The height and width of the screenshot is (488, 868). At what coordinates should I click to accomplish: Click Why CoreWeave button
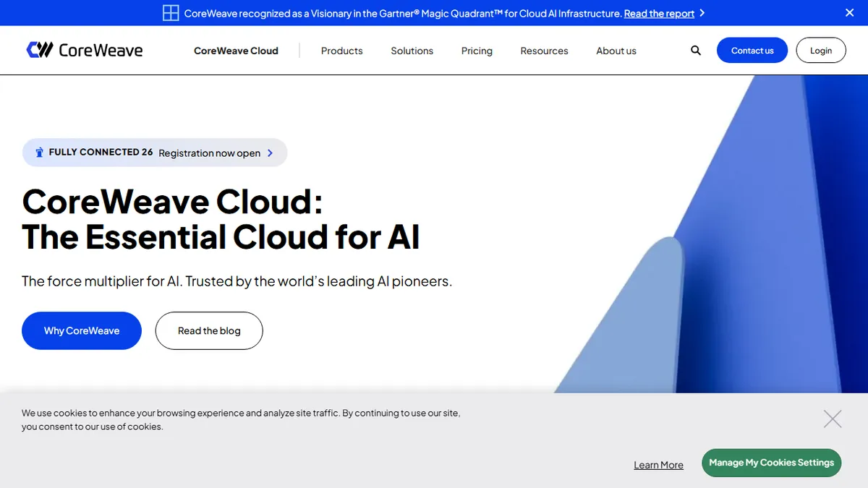pos(82,330)
